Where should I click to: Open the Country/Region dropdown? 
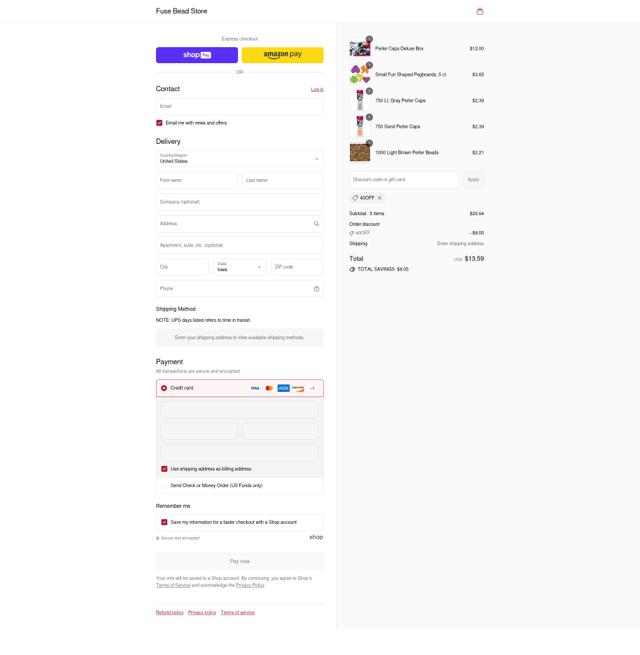239,159
